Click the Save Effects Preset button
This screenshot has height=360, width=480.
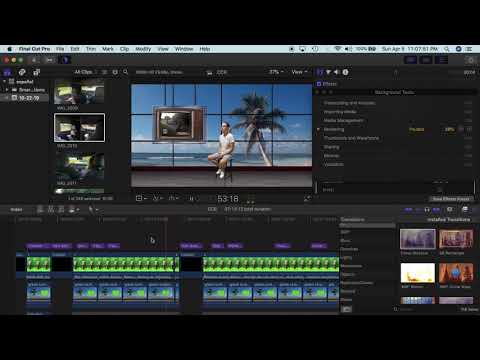tap(451, 199)
